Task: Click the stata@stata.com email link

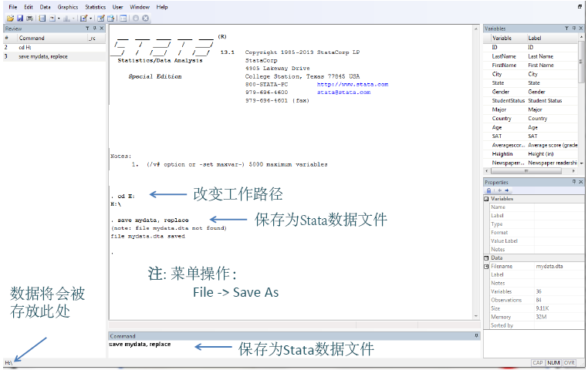Action: click(x=343, y=92)
